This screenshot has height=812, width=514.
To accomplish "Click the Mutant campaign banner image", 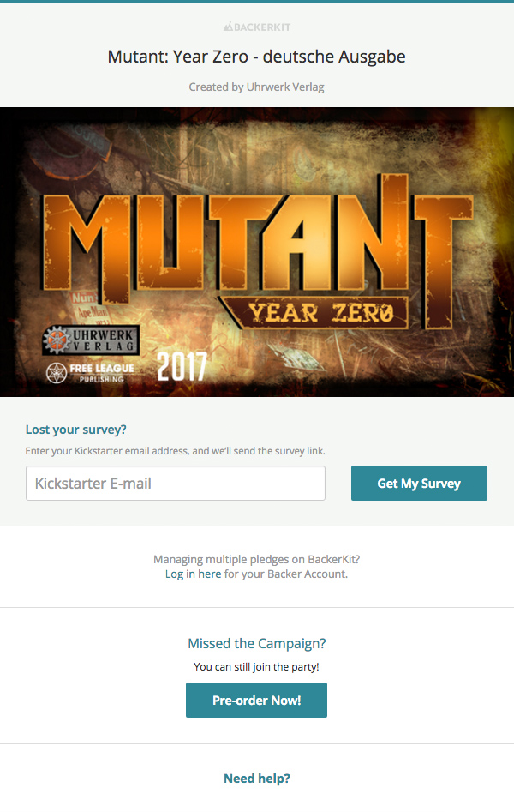I will pyautogui.click(x=257, y=252).
